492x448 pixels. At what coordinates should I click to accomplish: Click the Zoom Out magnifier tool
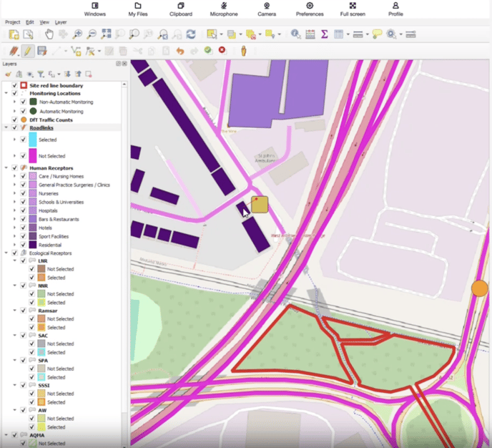(x=92, y=34)
